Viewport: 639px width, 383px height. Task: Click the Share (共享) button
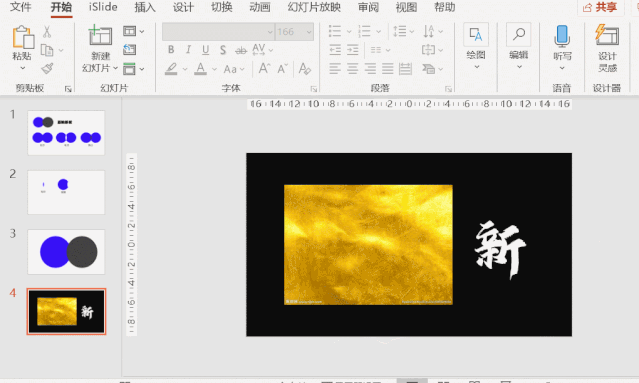click(600, 7)
